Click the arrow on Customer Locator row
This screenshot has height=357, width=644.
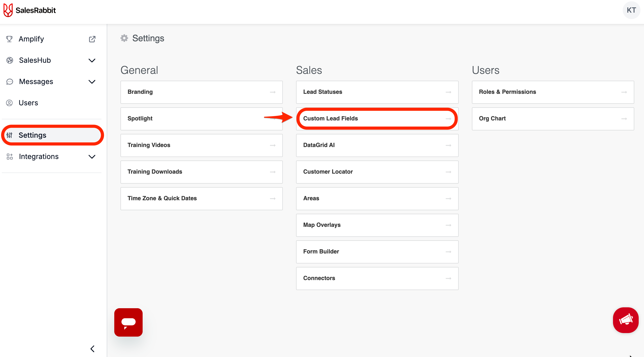(x=448, y=172)
